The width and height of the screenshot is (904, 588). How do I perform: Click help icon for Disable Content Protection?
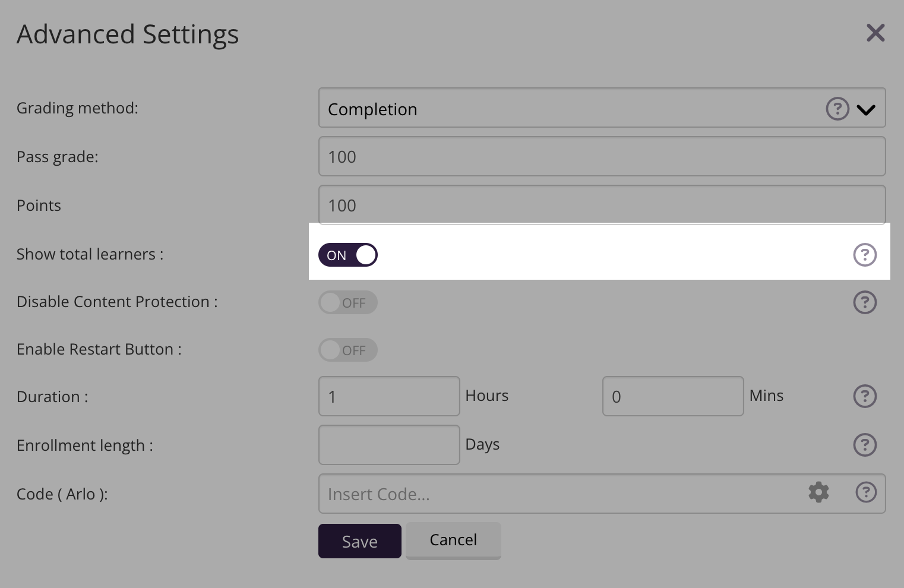pos(865,302)
